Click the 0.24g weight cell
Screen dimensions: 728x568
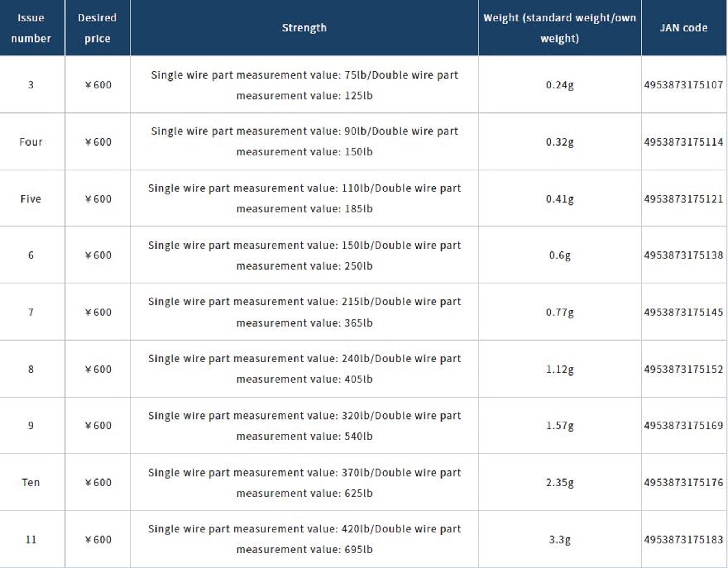tap(559, 85)
